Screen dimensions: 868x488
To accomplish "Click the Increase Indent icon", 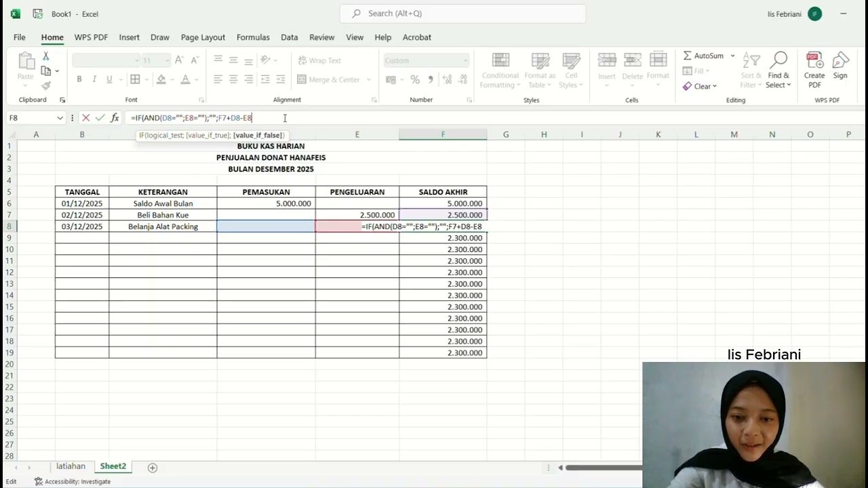I will (281, 79).
